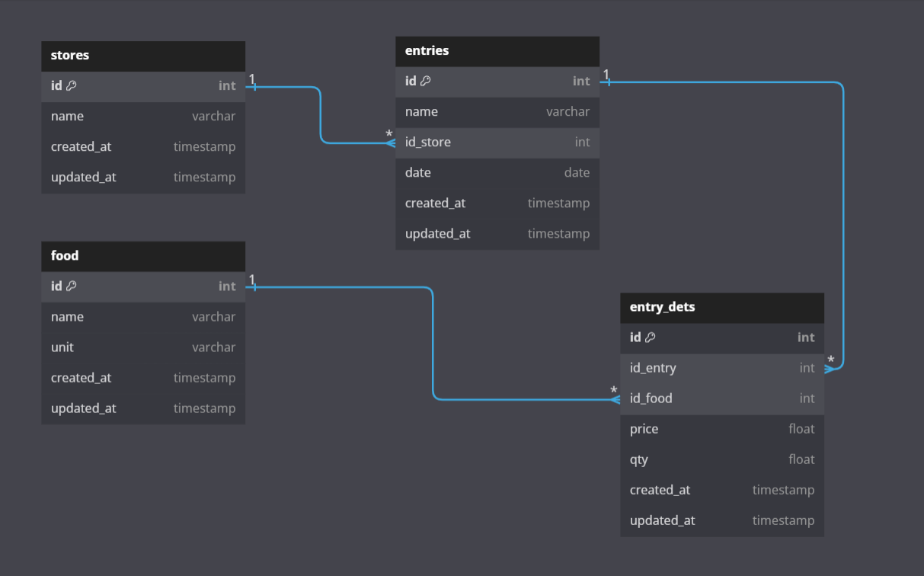
Task: Click the key icon on stores id field
Action: [72, 85]
